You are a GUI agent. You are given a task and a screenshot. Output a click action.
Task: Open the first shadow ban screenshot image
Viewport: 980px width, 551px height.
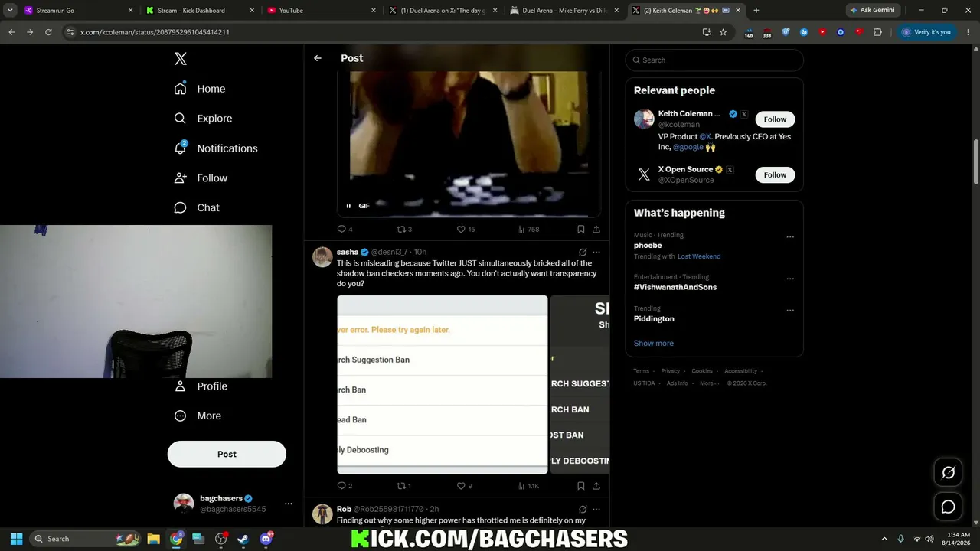coord(443,385)
